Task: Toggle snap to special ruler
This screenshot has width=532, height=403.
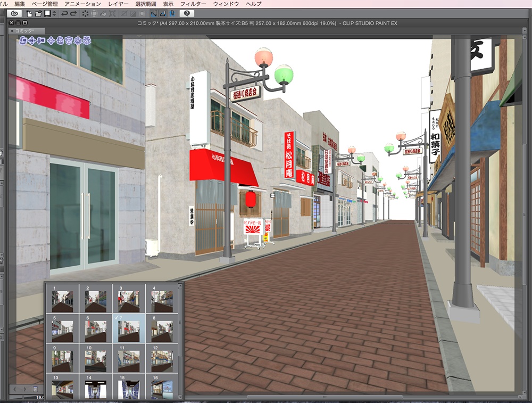Action: click(x=162, y=14)
